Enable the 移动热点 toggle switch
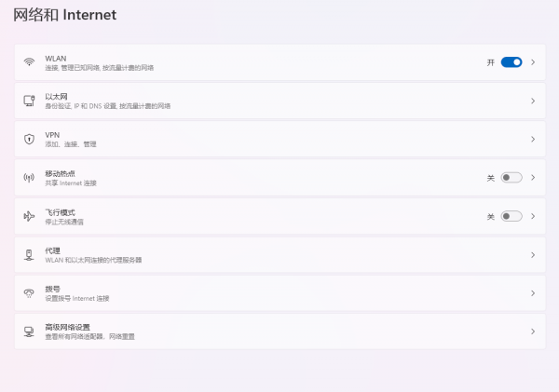Viewport: 559px width, 392px height. tap(511, 178)
